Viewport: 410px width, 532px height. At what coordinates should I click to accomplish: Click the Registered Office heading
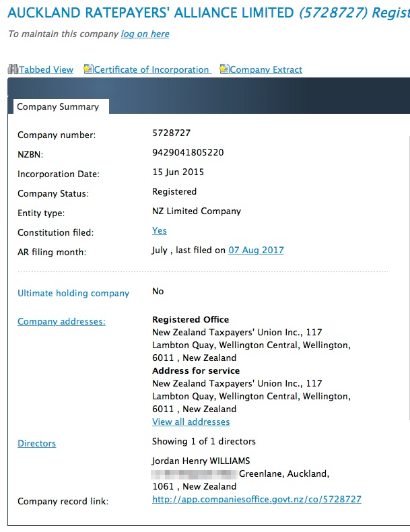pos(191,320)
